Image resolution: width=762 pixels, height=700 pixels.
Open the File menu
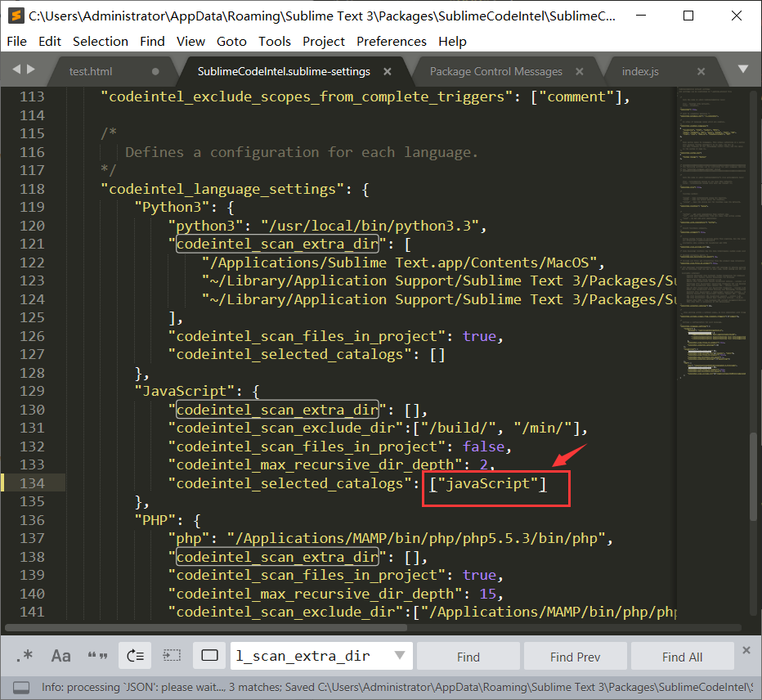(17, 42)
